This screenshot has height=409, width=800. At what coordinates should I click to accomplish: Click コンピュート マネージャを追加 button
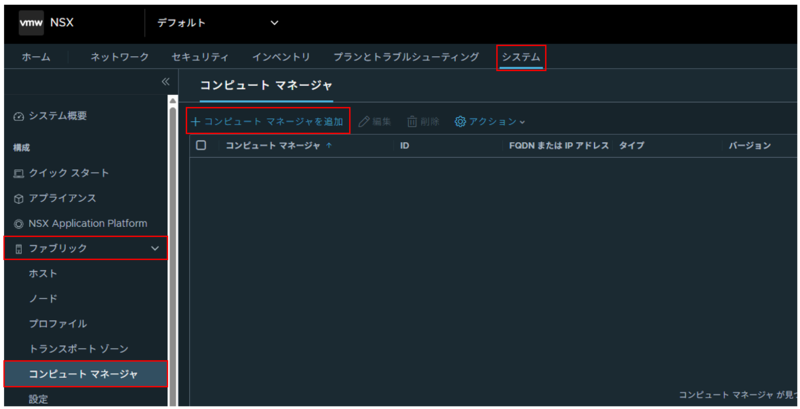coord(267,121)
